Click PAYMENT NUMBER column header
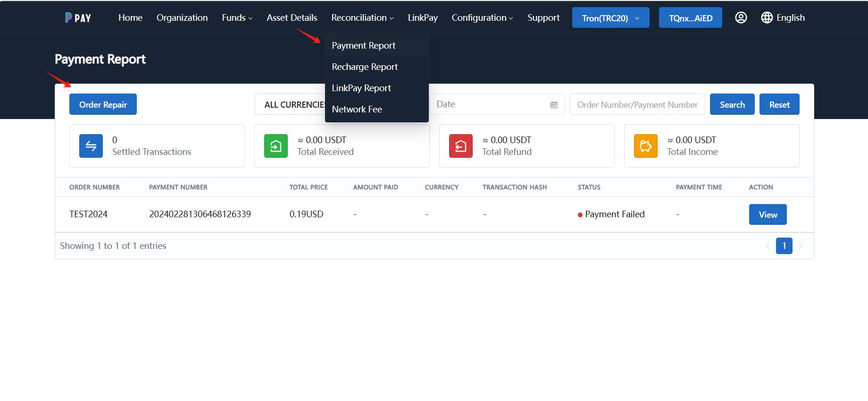 tap(178, 187)
